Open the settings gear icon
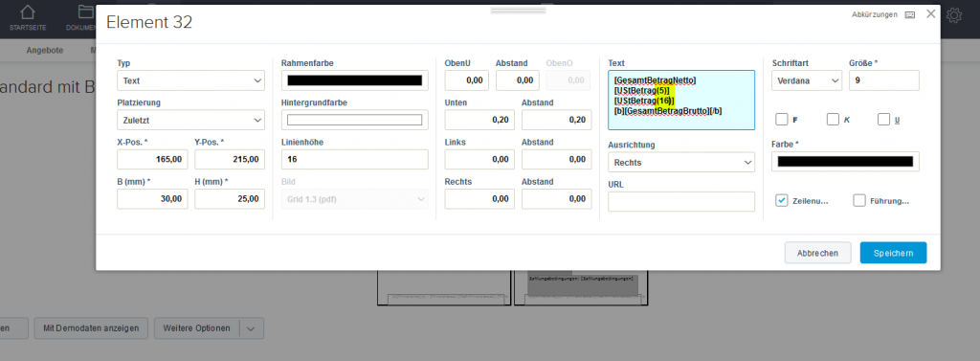This screenshot has width=980, height=361. pyautogui.click(x=954, y=15)
